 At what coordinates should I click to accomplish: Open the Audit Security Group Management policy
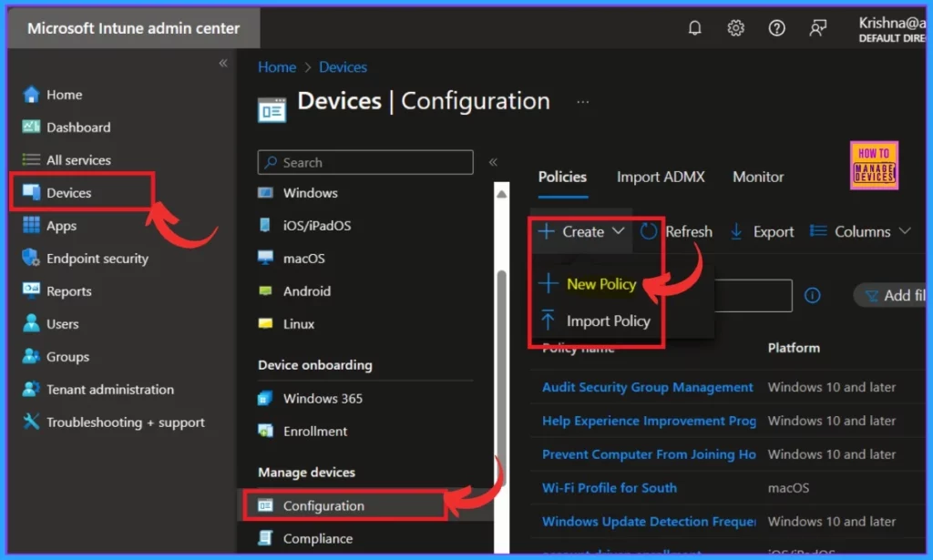click(648, 387)
